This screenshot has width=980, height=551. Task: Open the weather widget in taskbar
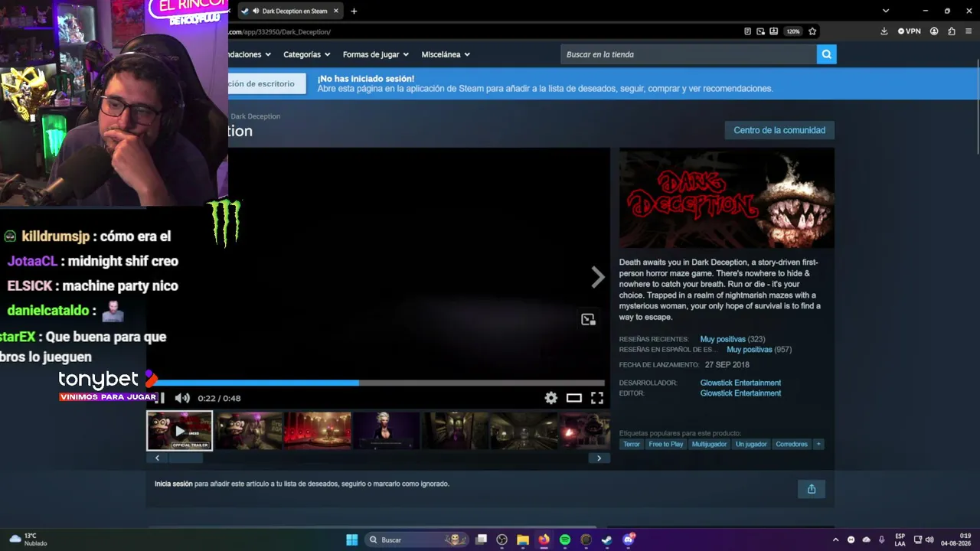[28, 540]
